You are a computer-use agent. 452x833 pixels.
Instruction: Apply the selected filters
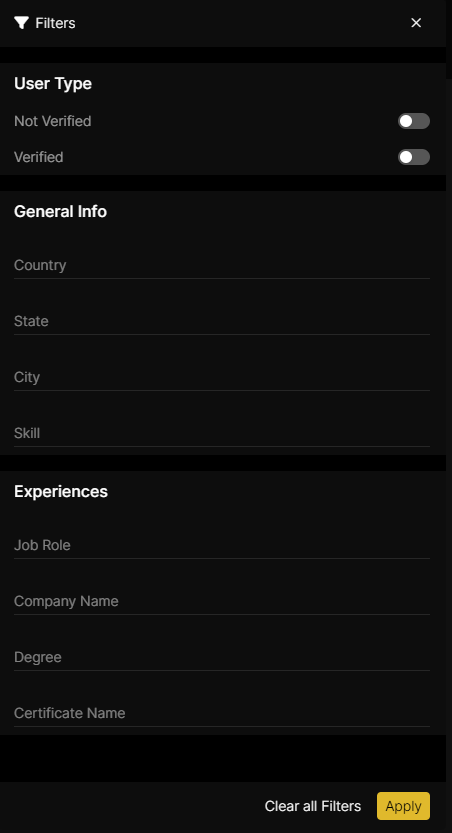point(404,806)
